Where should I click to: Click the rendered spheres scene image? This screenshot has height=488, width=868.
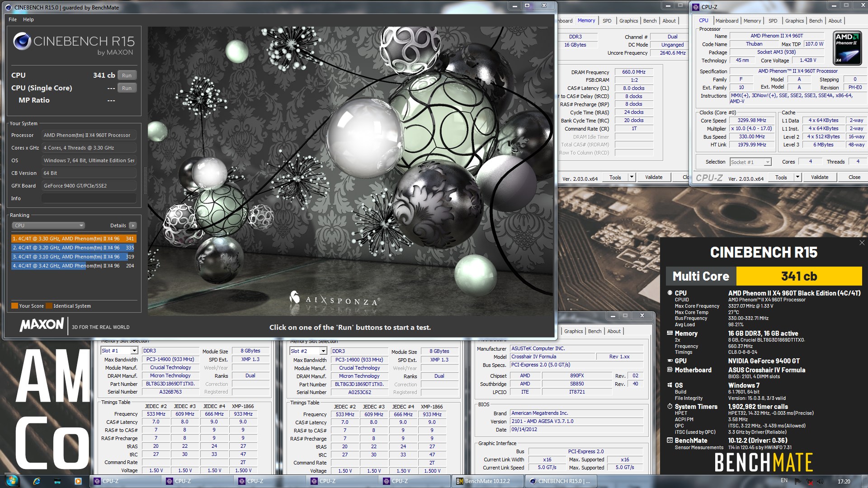350,171
